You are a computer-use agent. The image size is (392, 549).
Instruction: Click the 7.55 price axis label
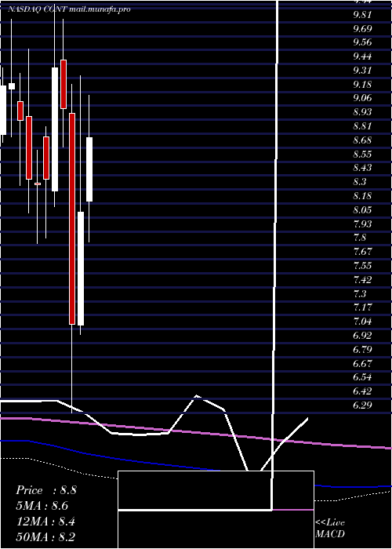362,265
